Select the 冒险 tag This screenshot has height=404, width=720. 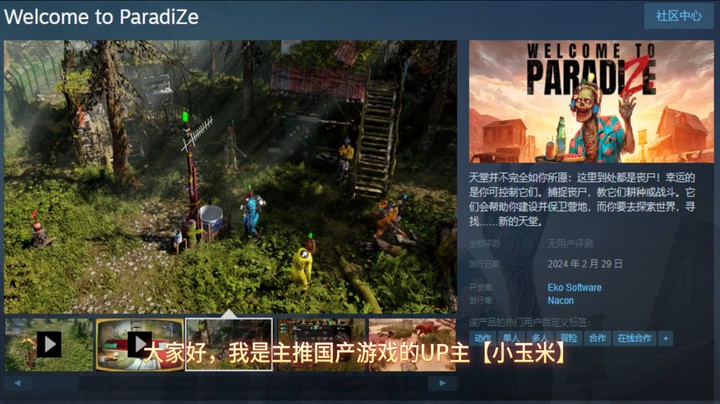point(568,338)
